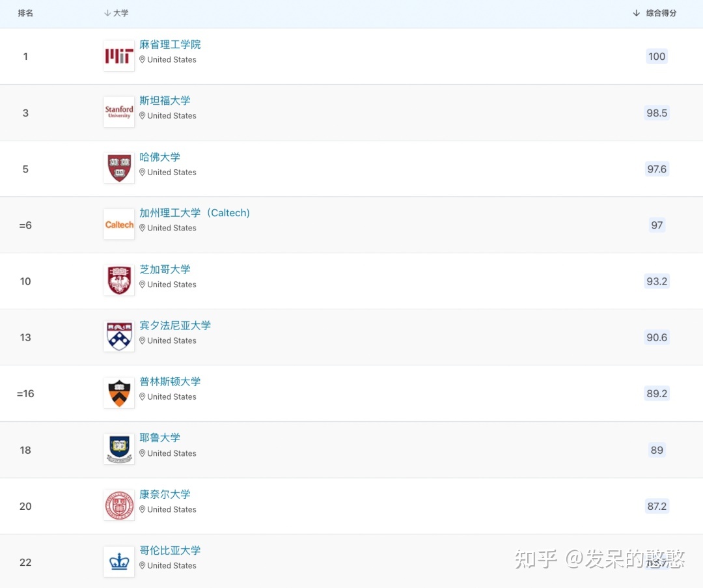The width and height of the screenshot is (703, 588).
Task: Sort by 综合得分 column arrow
Action: [636, 13]
